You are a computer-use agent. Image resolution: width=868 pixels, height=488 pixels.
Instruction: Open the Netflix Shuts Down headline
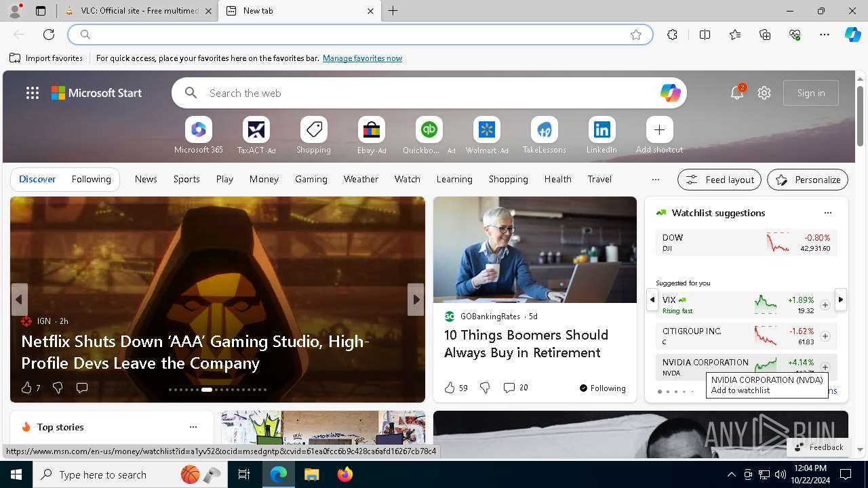(195, 352)
